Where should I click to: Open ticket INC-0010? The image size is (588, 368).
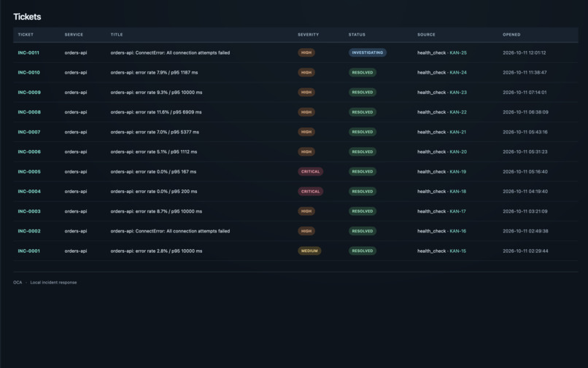(29, 73)
